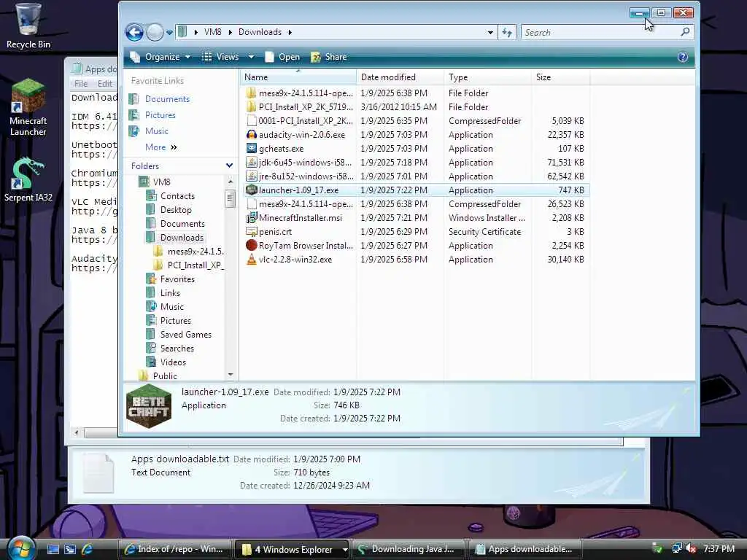The height and width of the screenshot is (560, 747).
Task: Click the Windows Start orb
Action: (x=20, y=548)
